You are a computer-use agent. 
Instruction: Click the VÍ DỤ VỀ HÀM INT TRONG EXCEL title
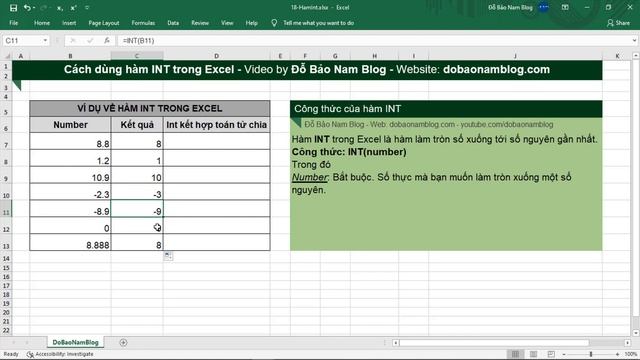(150, 108)
